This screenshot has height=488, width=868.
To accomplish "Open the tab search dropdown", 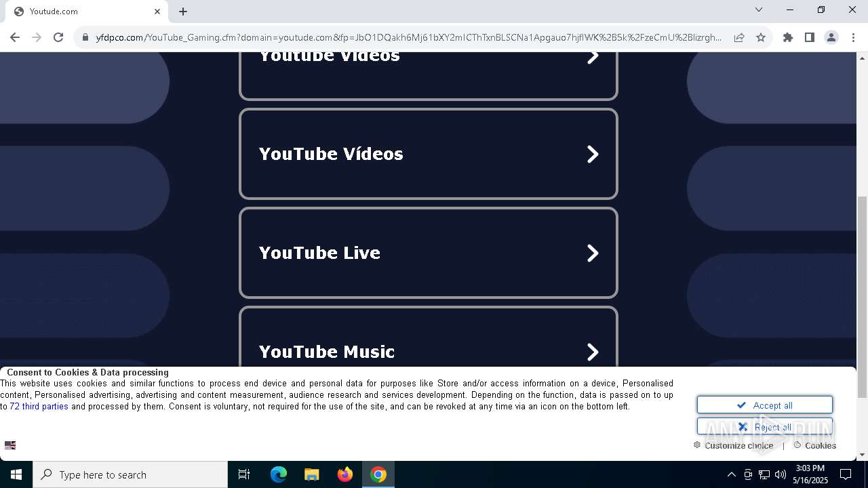I will pos(759,10).
